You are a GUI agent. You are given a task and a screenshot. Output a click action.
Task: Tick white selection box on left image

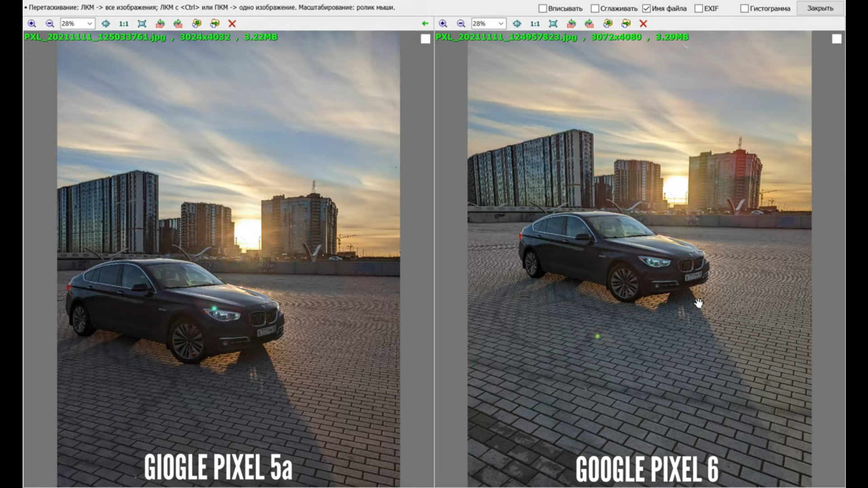[425, 39]
